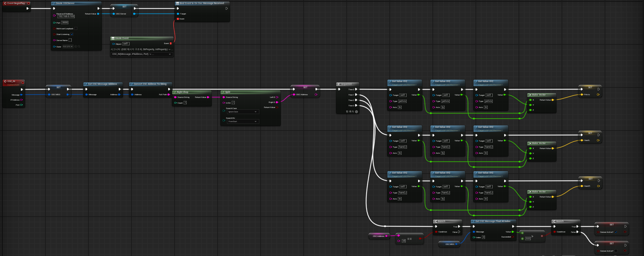Open the Search Dir From Start dropdown
644x256 pixels.
coord(242,121)
